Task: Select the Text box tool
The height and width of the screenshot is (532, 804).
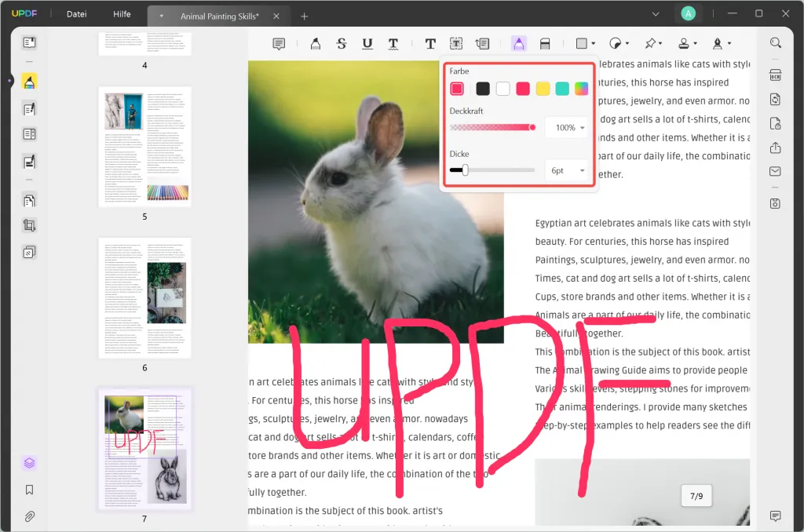Action: pyautogui.click(x=456, y=44)
